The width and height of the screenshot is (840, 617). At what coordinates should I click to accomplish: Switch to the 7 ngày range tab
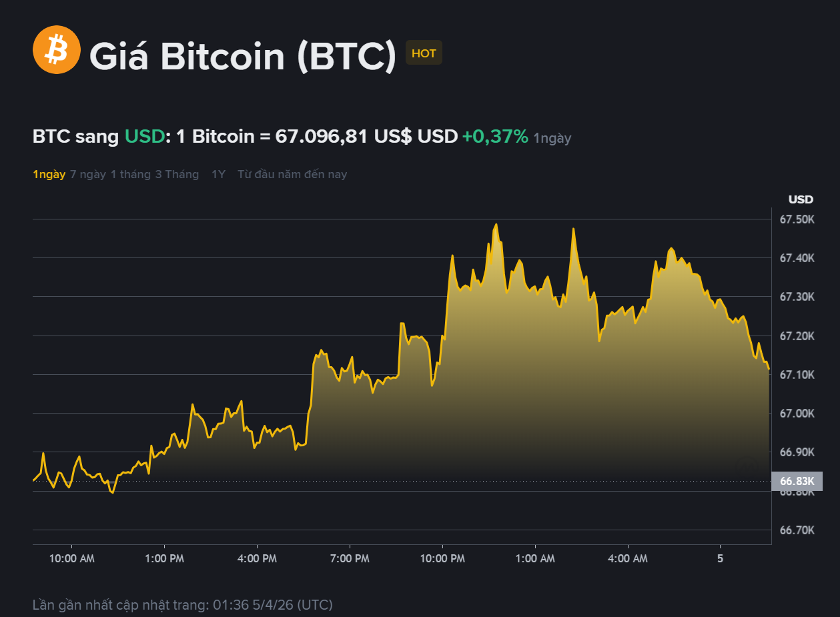coord(87,174)
